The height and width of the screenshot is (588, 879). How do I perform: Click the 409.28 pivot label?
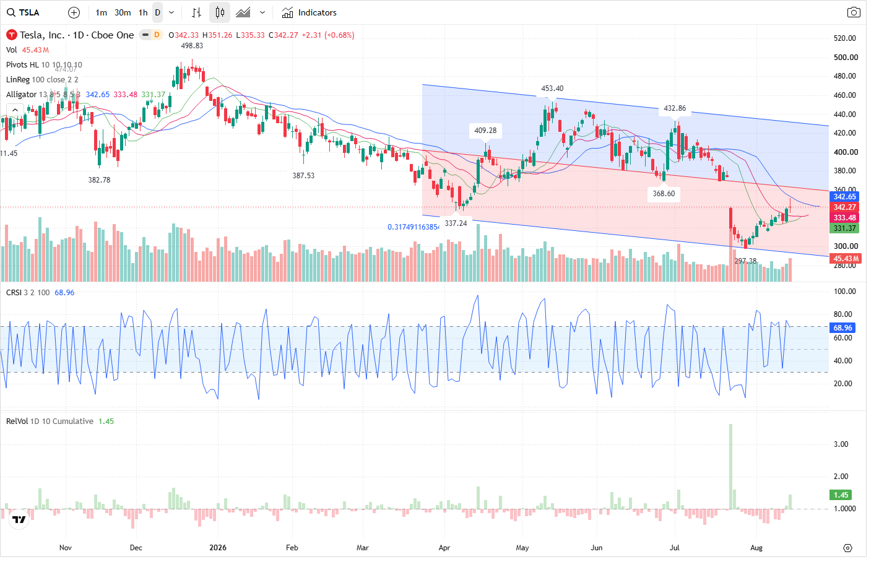click(485, 131)
